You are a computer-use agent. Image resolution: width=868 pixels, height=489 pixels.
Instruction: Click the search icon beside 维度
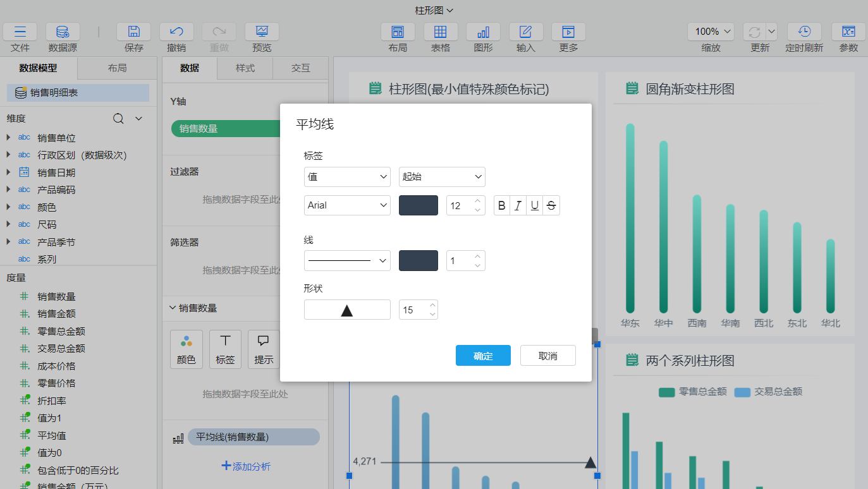(x=118, y=118)
